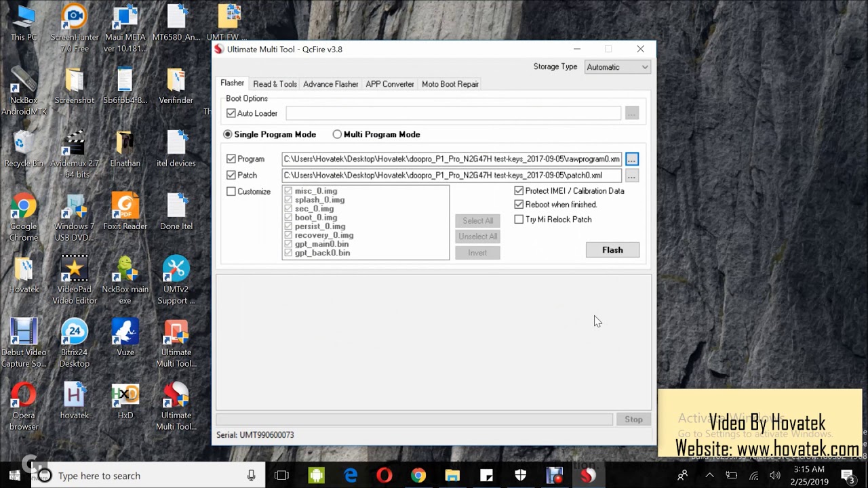868x488 pixels.
Task: Toggle Reboot when finished option
Action: [x=519, y=204]
